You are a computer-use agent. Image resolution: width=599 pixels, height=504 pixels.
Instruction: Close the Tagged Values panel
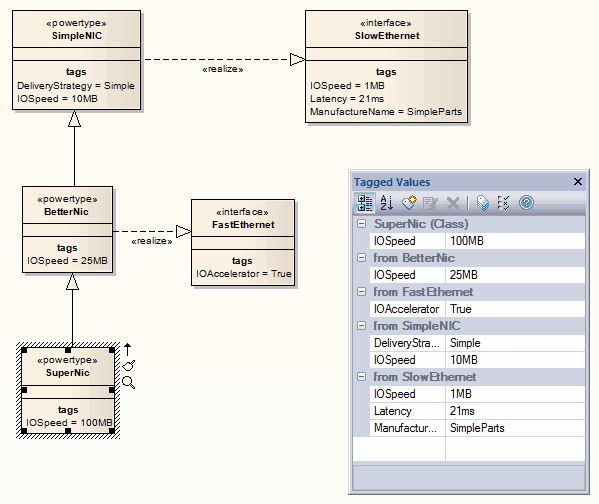pyautogui.click(x=578, y=182)
